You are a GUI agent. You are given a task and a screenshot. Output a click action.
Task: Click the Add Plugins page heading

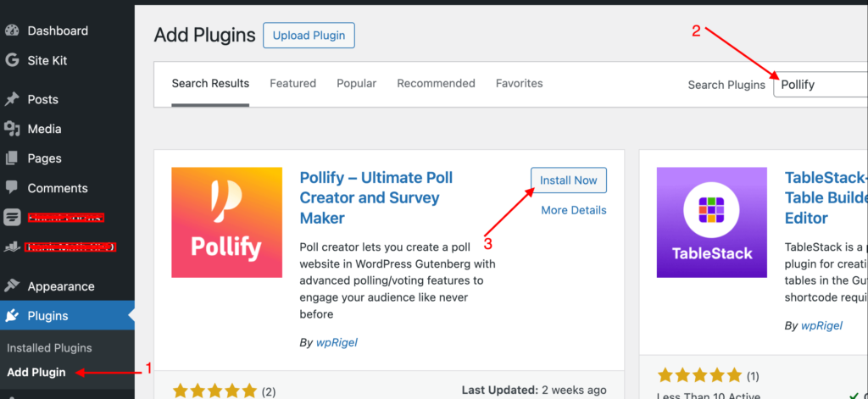[205, 36]
